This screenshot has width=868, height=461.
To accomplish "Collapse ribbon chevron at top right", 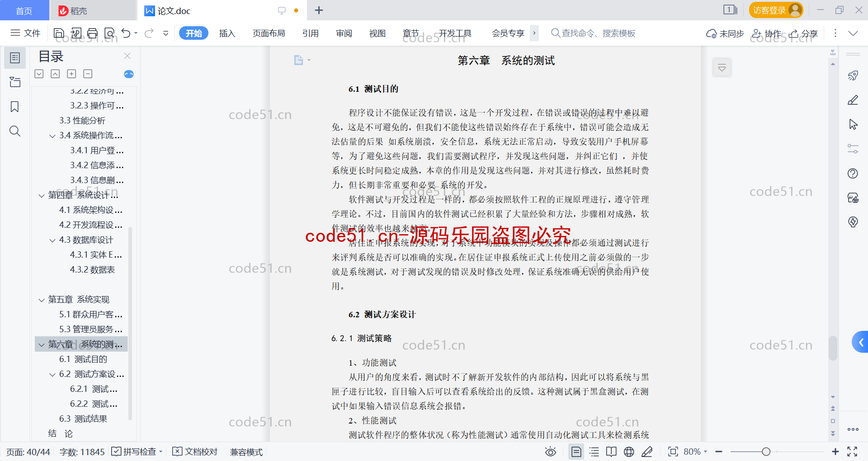I will [853, 33].
